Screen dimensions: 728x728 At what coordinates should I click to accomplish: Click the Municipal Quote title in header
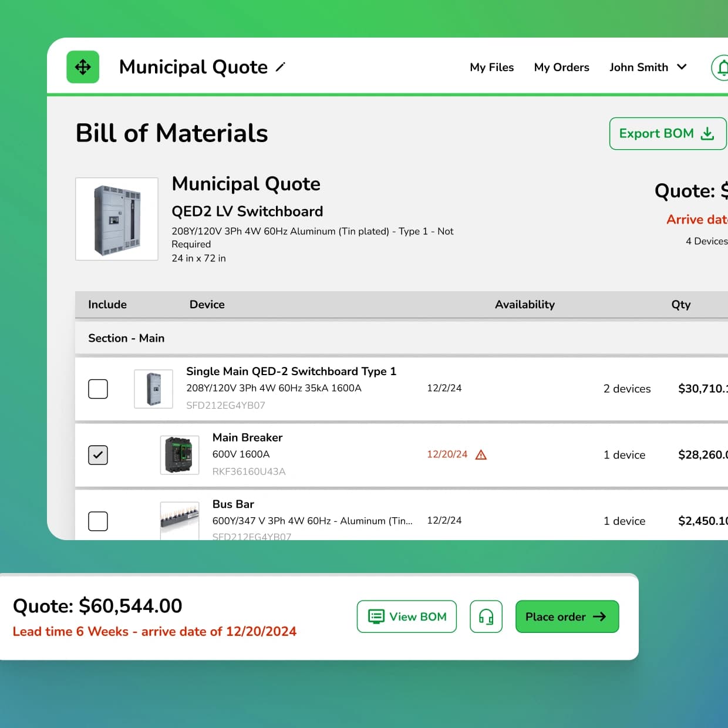[x=193, y=68]
